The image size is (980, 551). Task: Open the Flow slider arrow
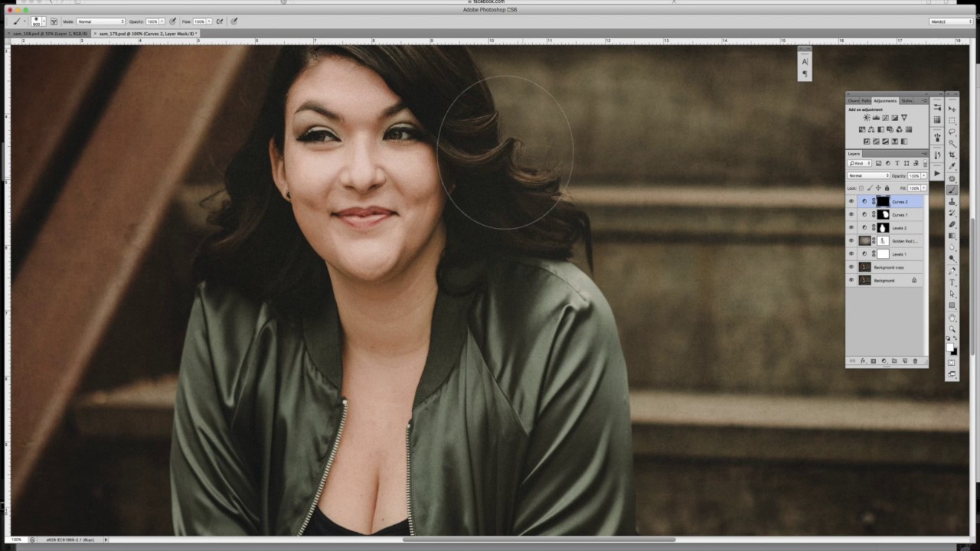point(209,21)
